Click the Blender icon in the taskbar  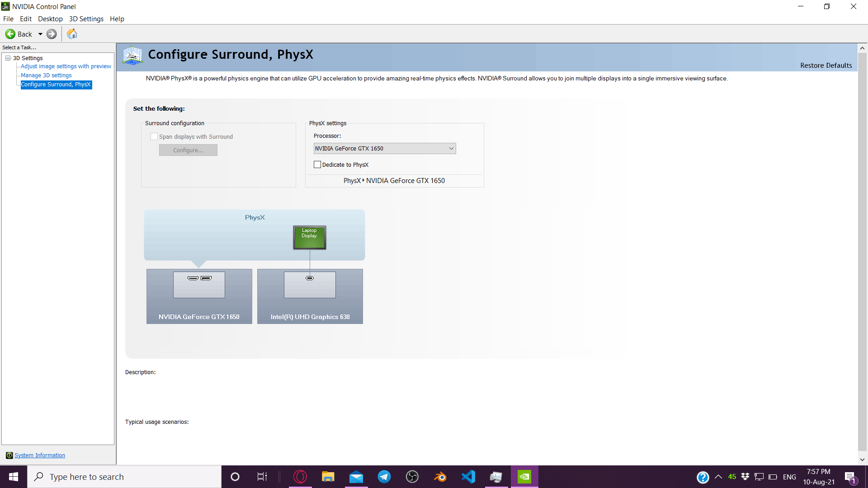(x=440, y=476)
